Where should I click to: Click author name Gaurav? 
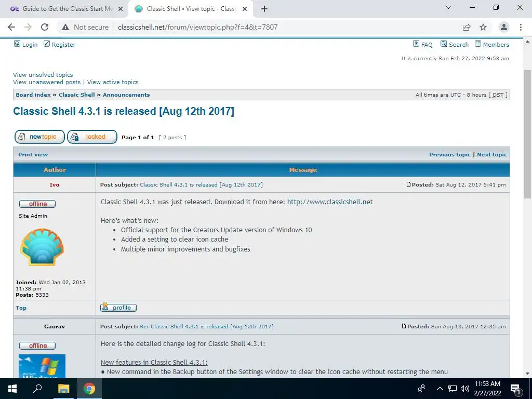pyautogui.click(x=54, y=327)
